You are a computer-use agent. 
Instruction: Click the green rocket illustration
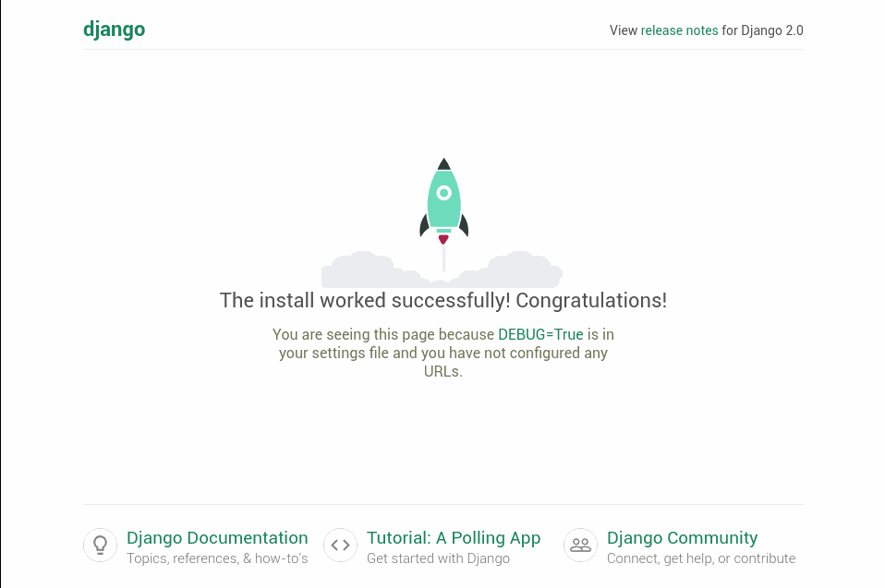(443, 208)
